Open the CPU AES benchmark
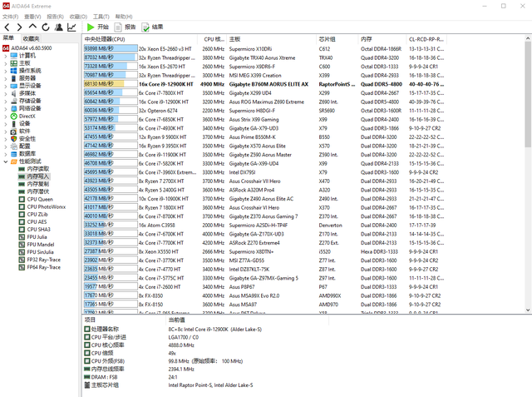Viewport: 532px width, 397px height. coord(33,221)
